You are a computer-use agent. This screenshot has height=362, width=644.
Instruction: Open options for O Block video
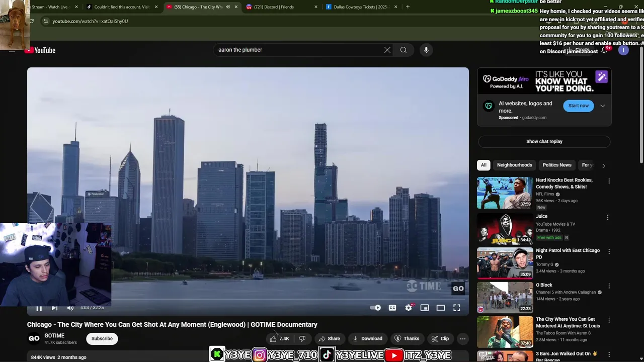(x=609, y=286)
